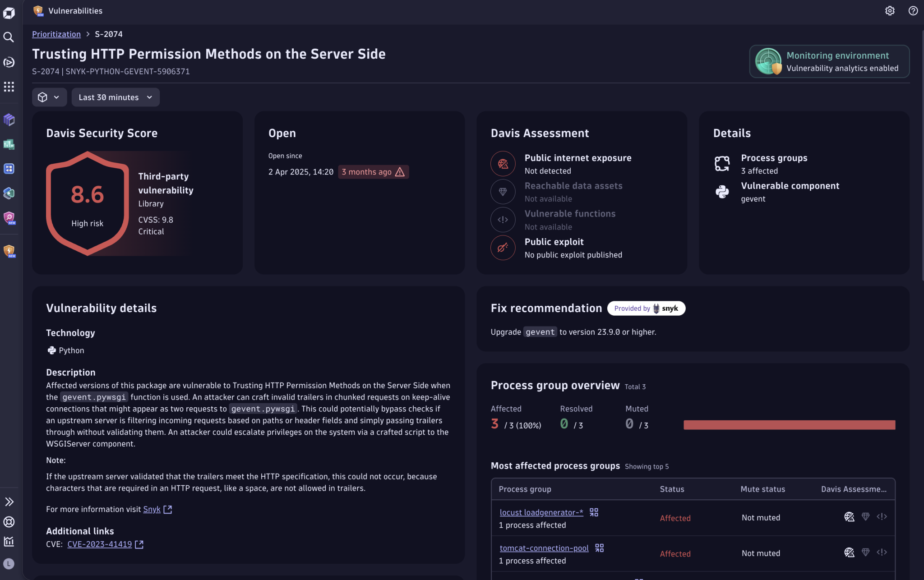Open the Dynatrace app launcher grid

click(x=9, y=87)
